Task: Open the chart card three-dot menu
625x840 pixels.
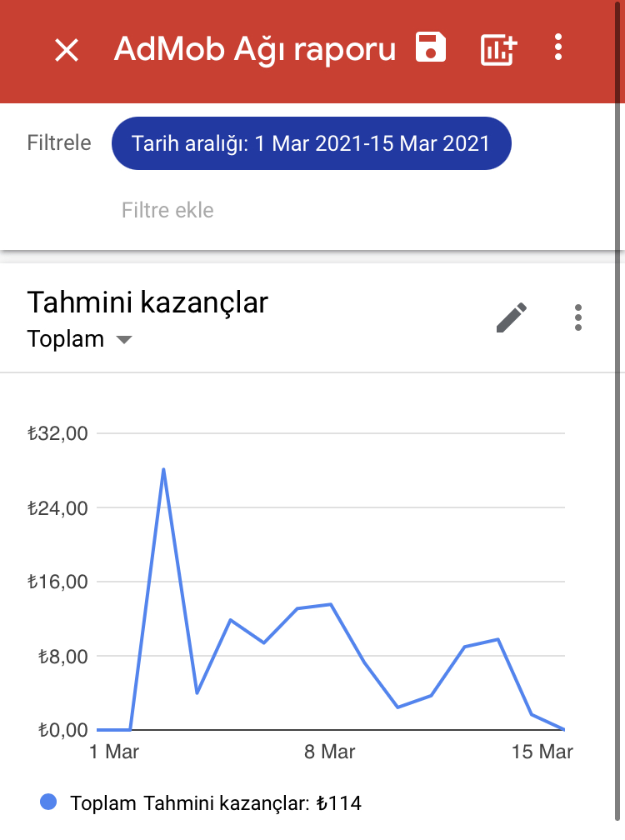Action: (577, 317)
